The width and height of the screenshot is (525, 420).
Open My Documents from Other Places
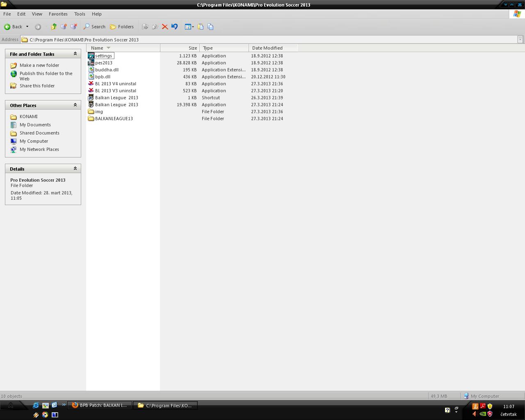(x=35, y=125)
